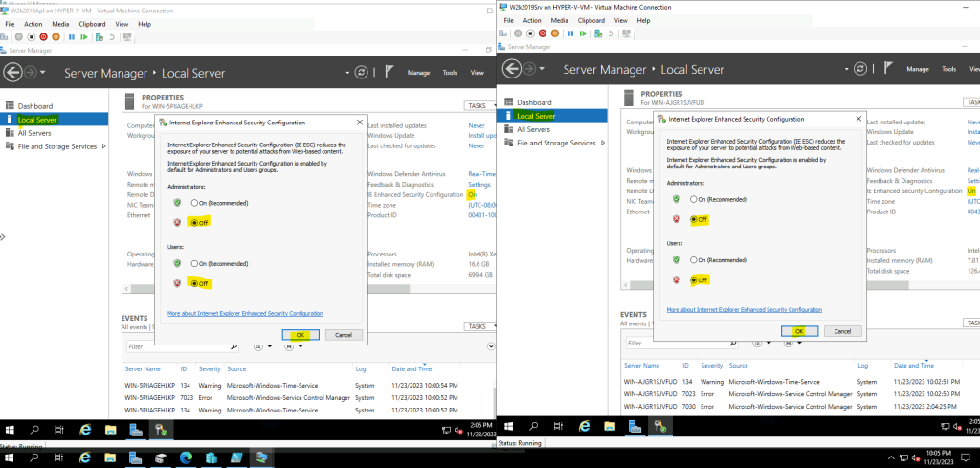The image size is (980, 468).
Task: Click OK in W2k2019Apl IE ESC dialog
Action: pyautogui.click(x=301, y=335)
